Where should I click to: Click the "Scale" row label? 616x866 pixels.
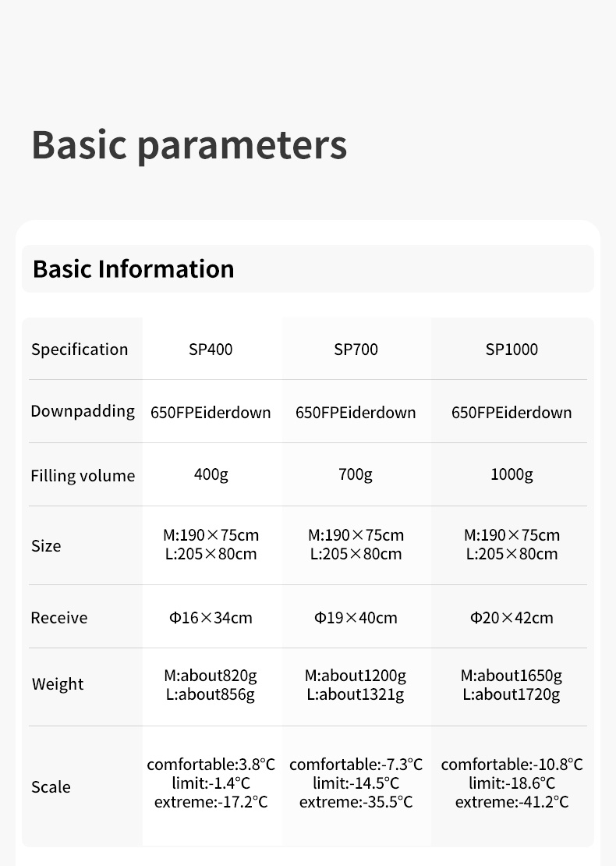(51, 787)
